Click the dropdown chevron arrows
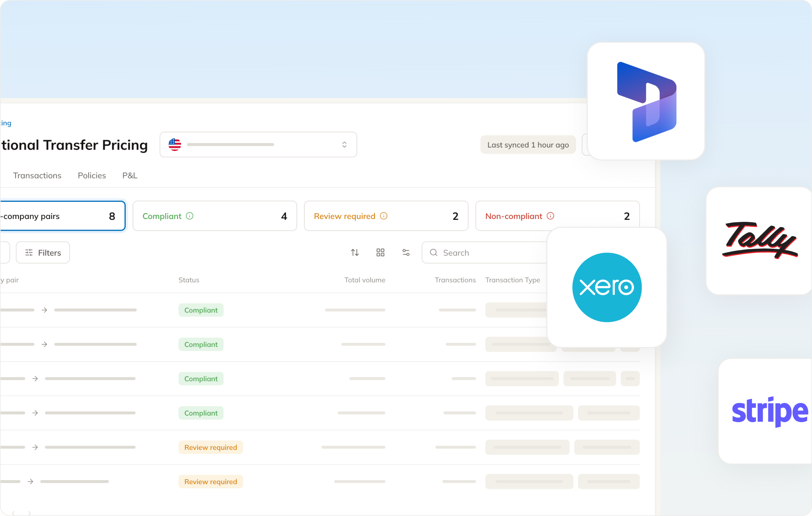This screenshot has height=516, width=812. [345, 145]
